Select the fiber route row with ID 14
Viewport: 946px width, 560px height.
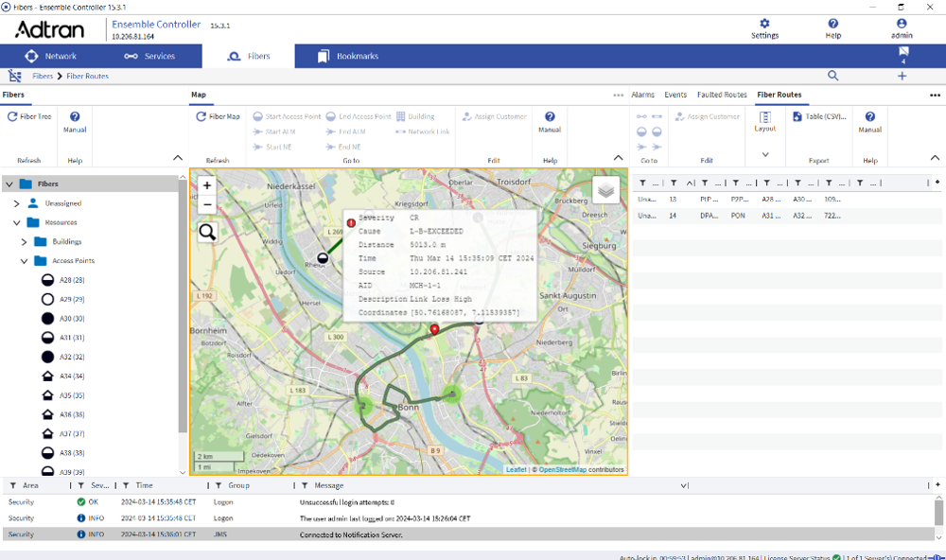(787, 216)
